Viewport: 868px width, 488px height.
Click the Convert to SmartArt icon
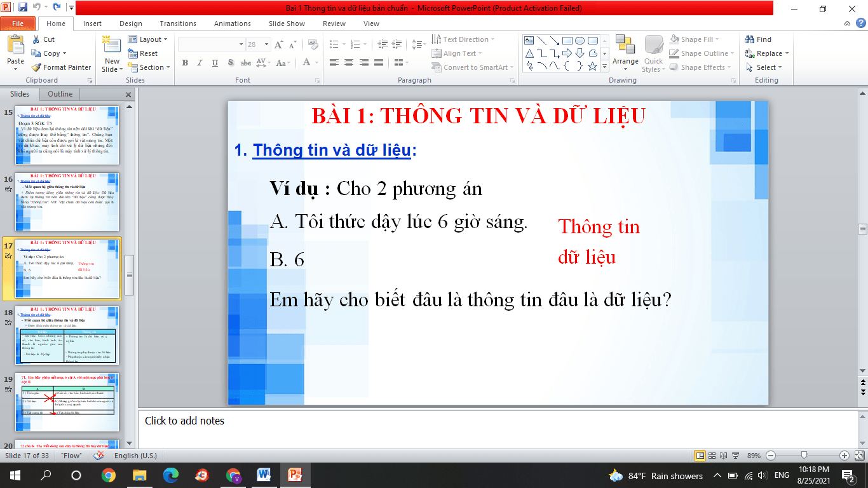[437, 67]
